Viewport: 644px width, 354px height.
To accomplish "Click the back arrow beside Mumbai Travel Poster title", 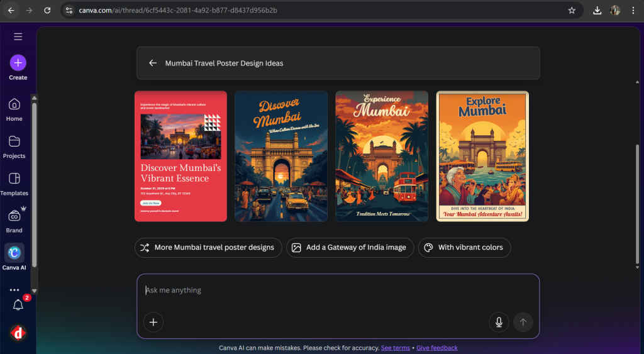I will [x=153, y=63].
